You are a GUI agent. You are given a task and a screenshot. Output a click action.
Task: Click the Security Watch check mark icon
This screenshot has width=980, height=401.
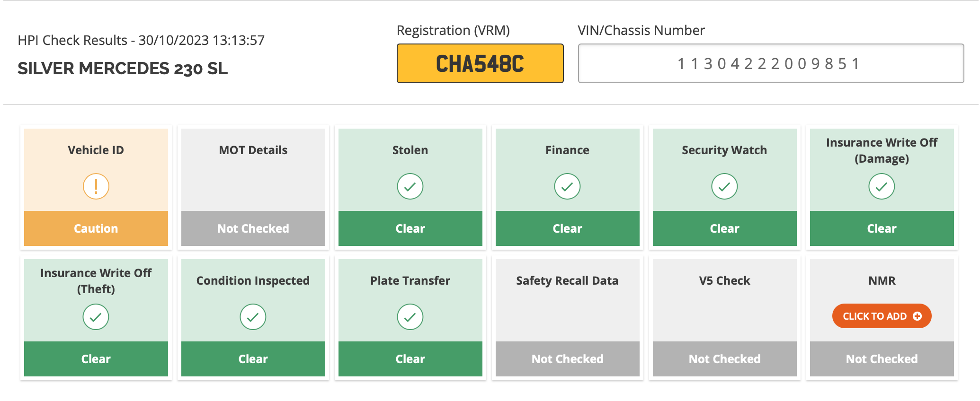pos(724,186)
